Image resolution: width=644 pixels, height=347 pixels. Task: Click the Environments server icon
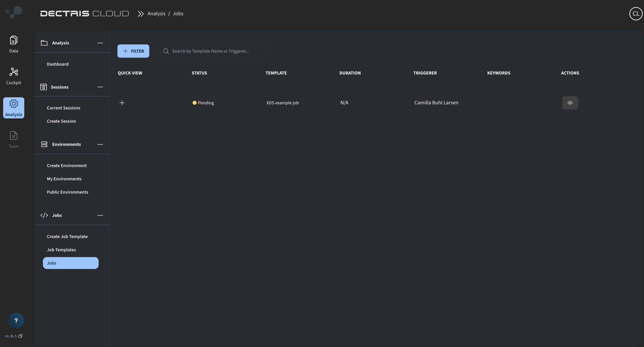pyautogui.click(x=44, y=144)
